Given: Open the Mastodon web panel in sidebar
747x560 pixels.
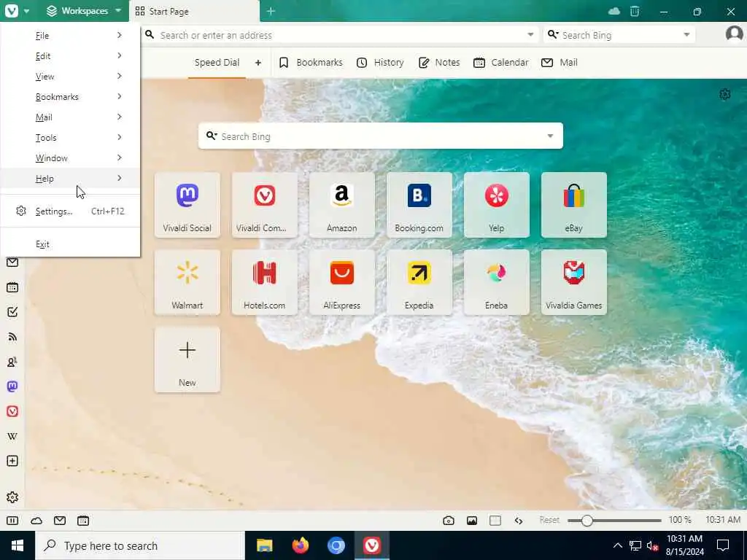Looking at the screenshot, I should click(12, 386).
